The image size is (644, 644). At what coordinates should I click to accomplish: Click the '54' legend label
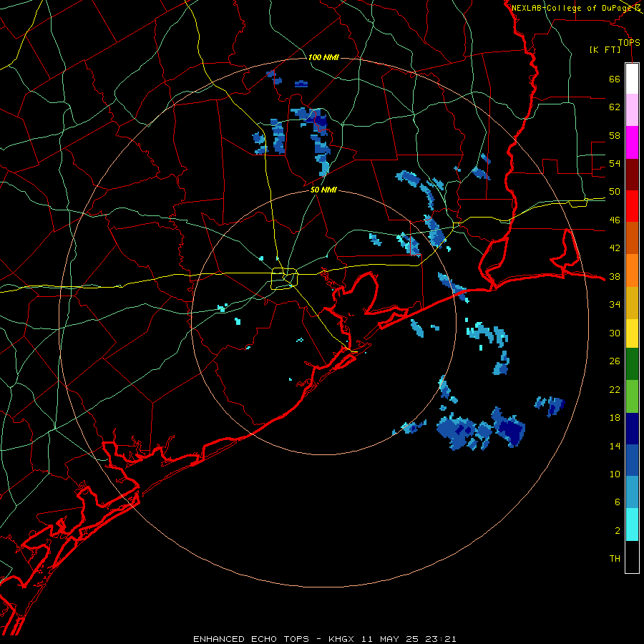[x=615, y=163]
